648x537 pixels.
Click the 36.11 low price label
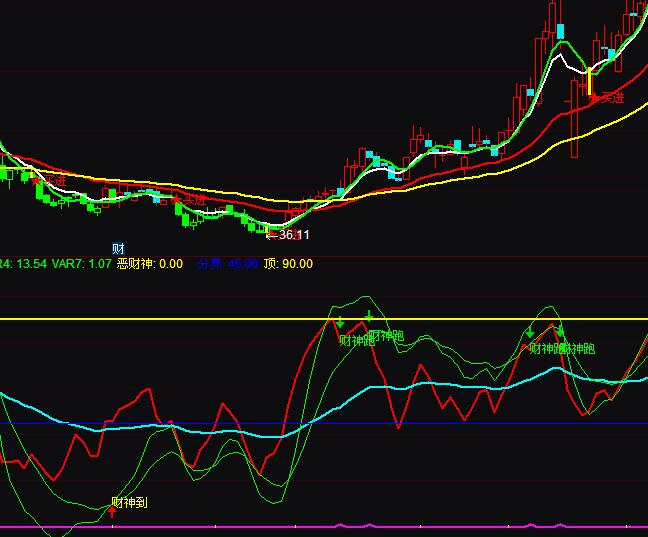click(x=291, y=235)
